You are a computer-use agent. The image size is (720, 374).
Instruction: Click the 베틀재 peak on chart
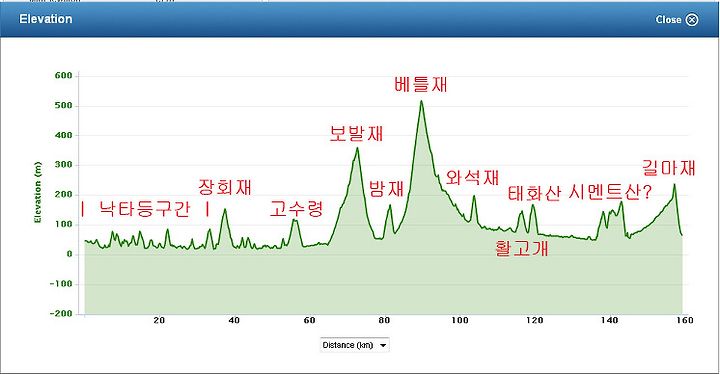(x=421, y=101)
